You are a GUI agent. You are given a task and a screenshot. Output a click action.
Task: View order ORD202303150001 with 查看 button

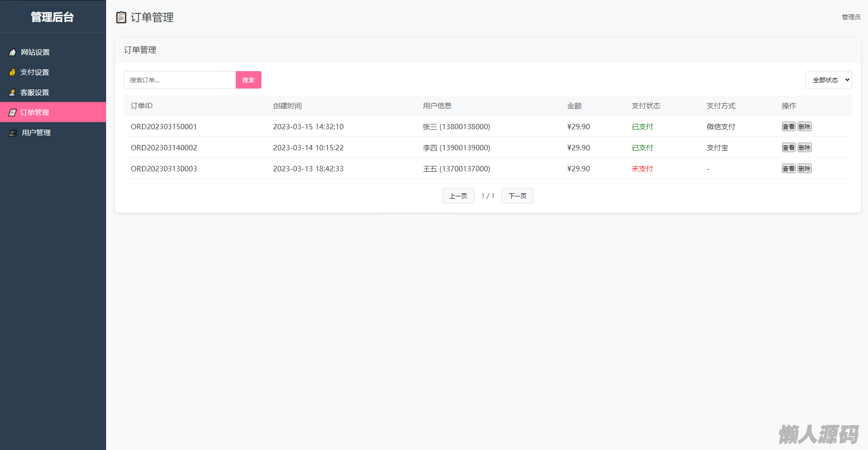tap(788, 127)
